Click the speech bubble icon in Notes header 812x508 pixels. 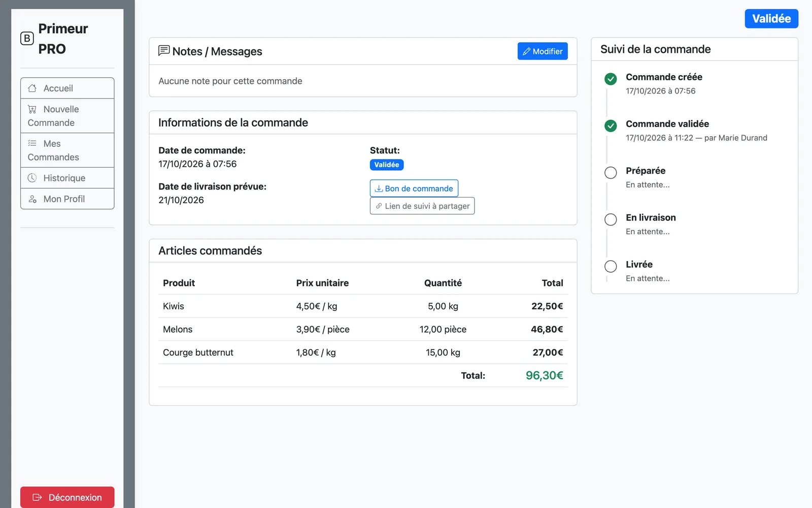tap(164, 51)
